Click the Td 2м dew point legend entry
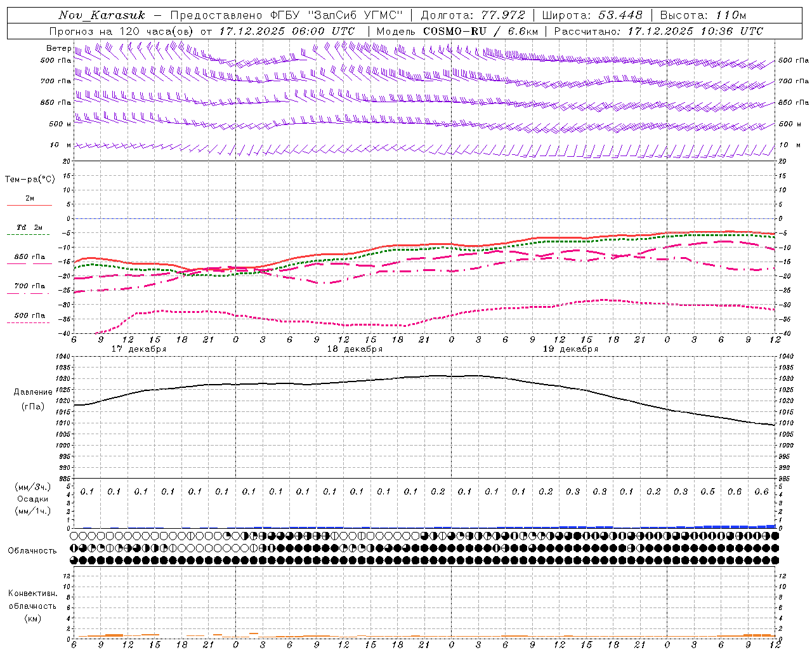 pos(29,227)
